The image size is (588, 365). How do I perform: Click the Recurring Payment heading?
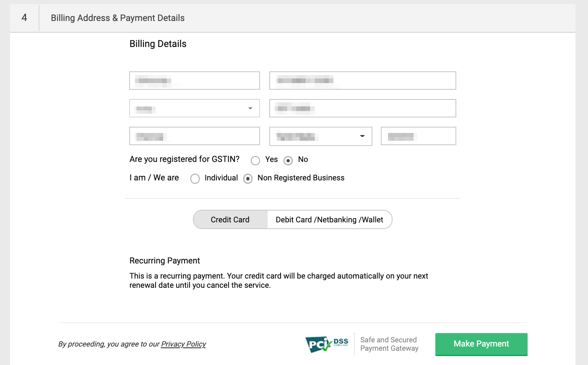tap(165, 261)
